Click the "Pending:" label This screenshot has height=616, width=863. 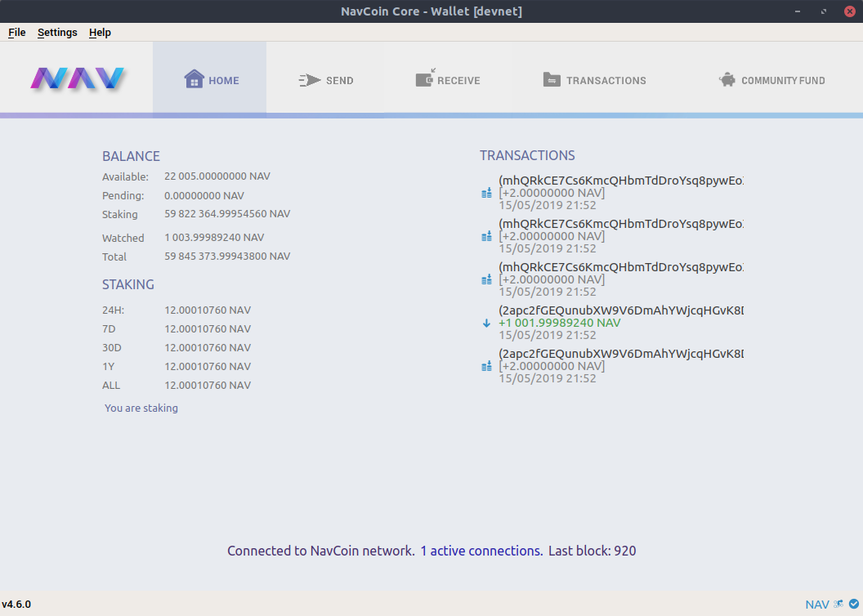[123, 196]
